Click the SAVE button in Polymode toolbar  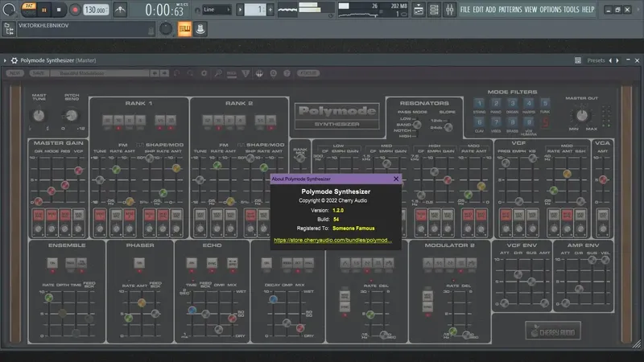point(38,73)
